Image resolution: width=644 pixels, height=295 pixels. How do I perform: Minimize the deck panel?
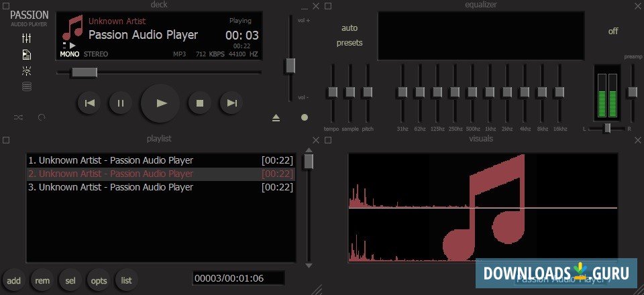tap(305, 7)
